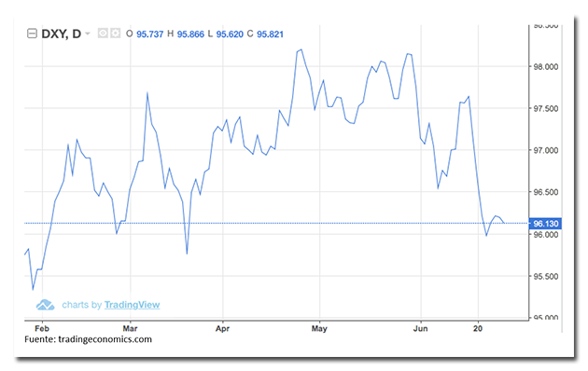Click the 20 date label on time axis
Screen dimensions: 588x371
point(478,328)
